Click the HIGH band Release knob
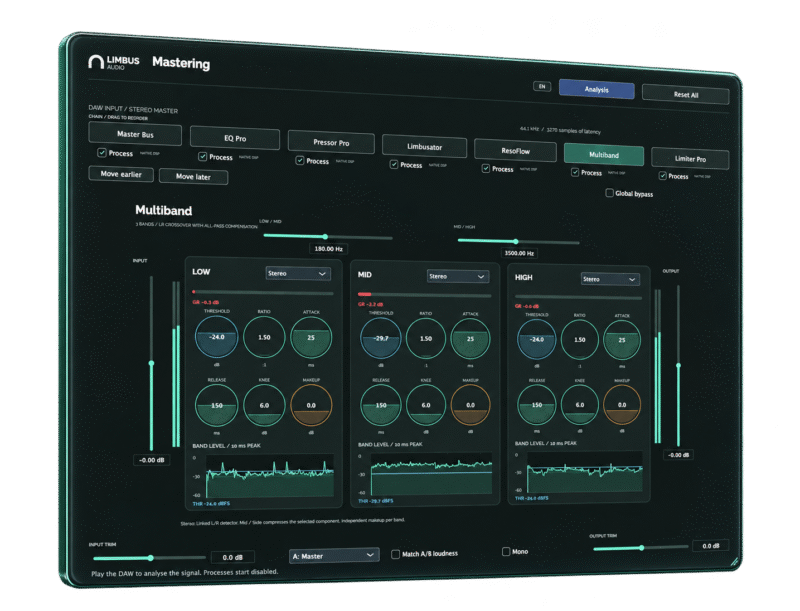The image size is (800, 611). tap(537, 405)
